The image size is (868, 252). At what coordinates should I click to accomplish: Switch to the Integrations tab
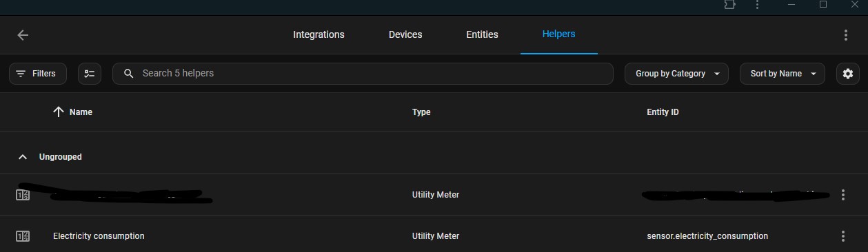coord(319,34)
